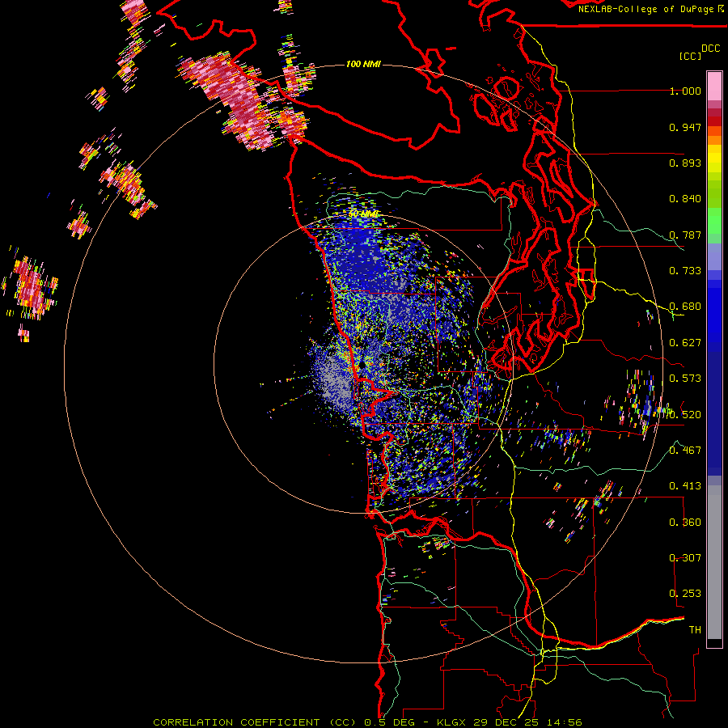Image resolution: width=728 pixels, height=728 pixels.
Task: Click the 0.307 scale value
Action: 685,557
